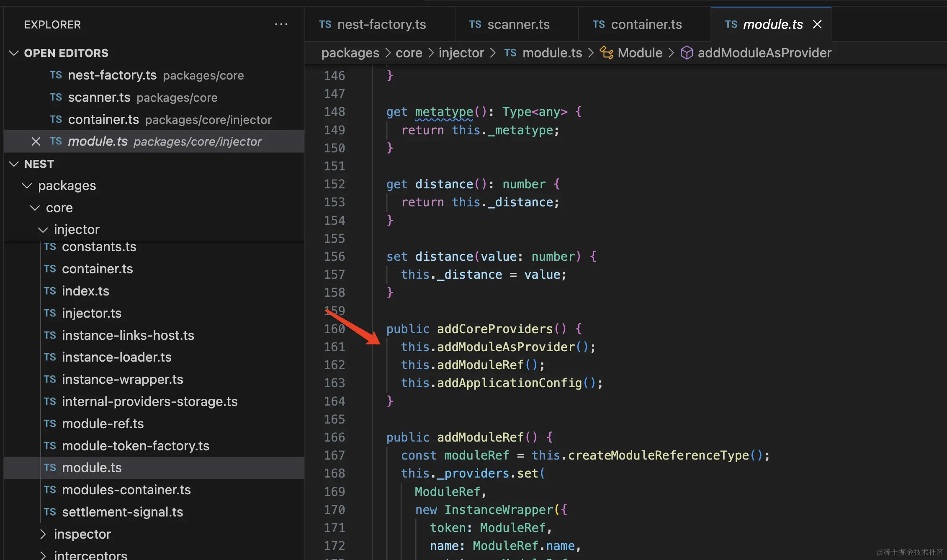
Task: Open scanner.ts from Open Editors
Action: pyautogui.click(x=154, y=98)
